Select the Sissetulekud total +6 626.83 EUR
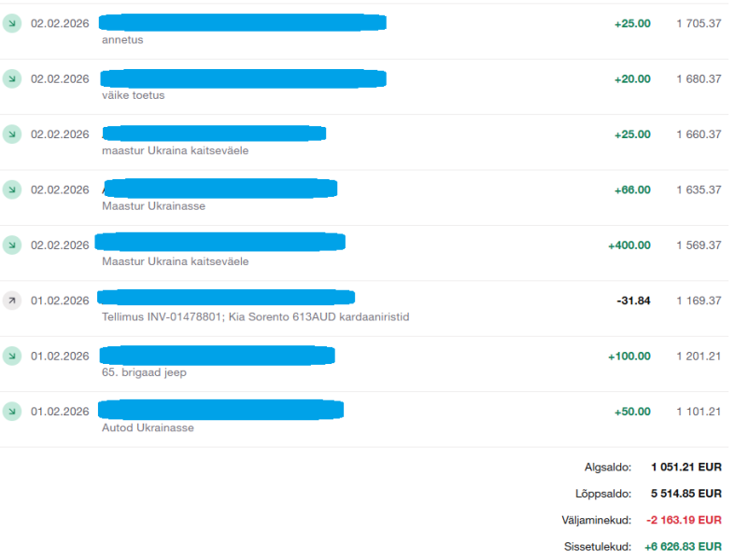The height and width of the screenshot is (560, 735). pos(683,546)
